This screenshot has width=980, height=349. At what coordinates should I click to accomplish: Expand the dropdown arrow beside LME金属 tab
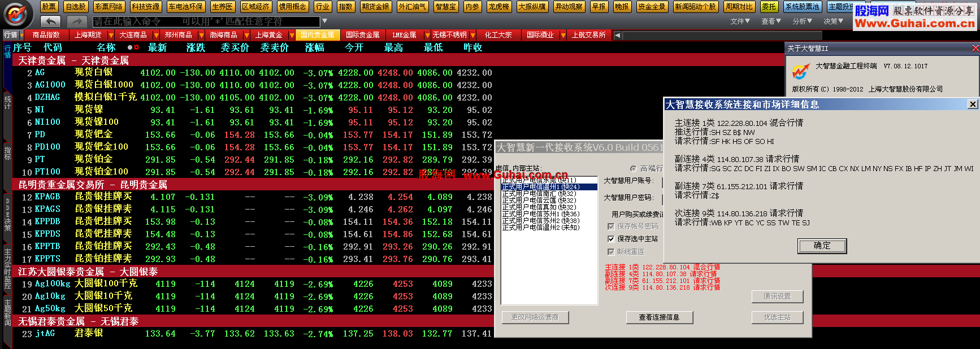click(427, 35)
